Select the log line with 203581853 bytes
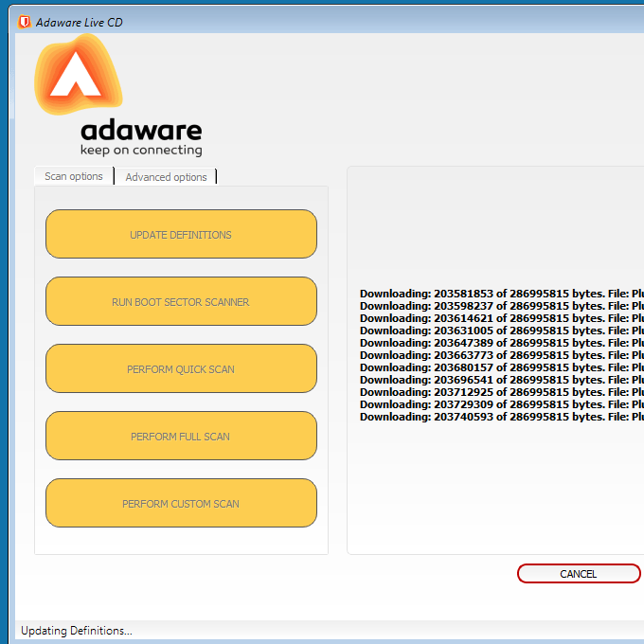644x644 pixels. [x=502, y=294]
